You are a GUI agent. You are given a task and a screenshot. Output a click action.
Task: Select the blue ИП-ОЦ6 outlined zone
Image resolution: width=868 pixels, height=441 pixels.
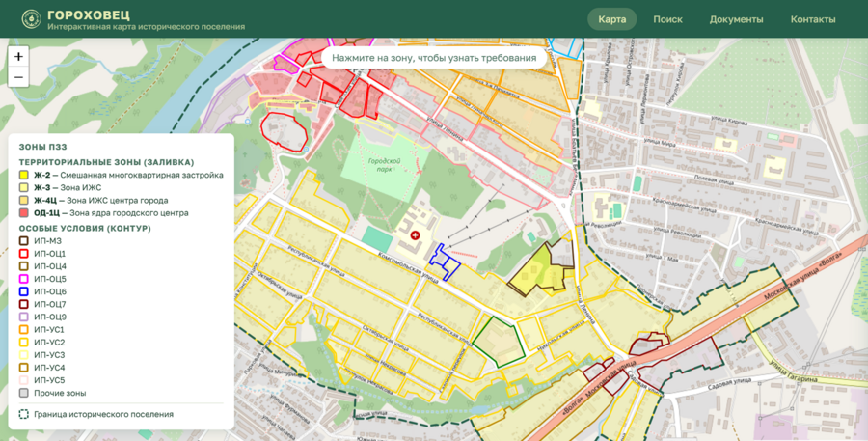445,262
